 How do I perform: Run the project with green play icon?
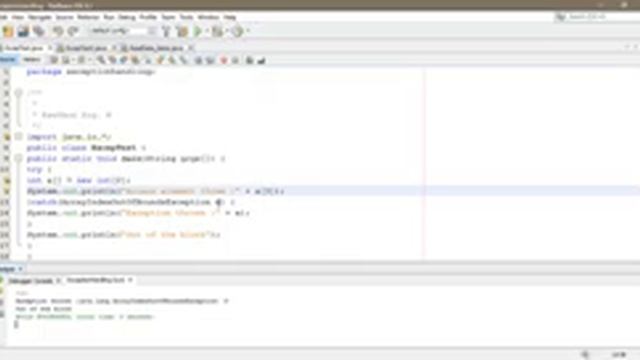[198, 31]
